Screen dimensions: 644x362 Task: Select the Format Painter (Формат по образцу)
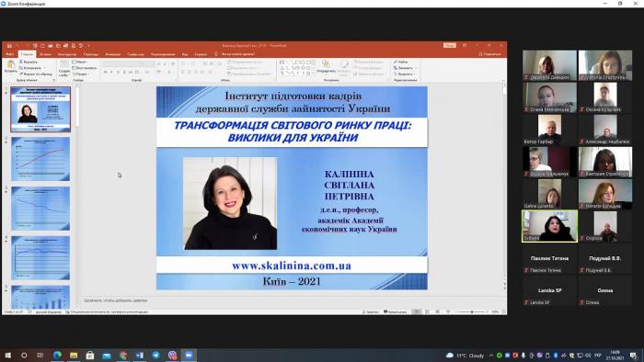[x=36, y=74]
